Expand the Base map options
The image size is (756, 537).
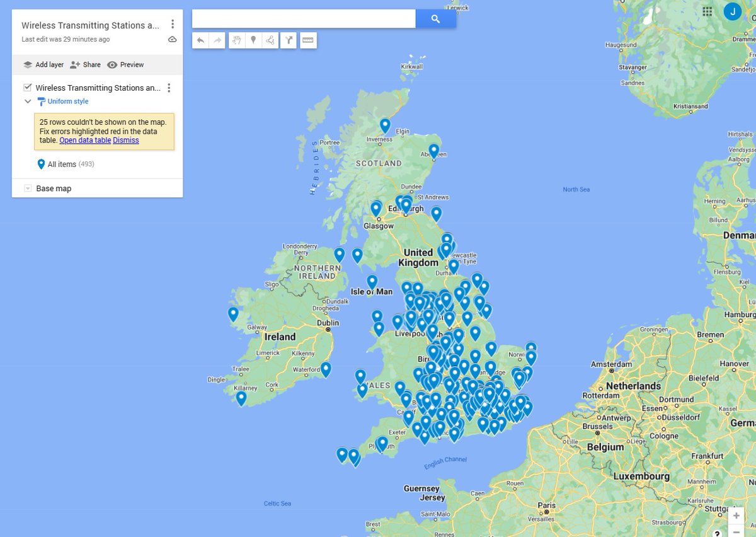28,188
